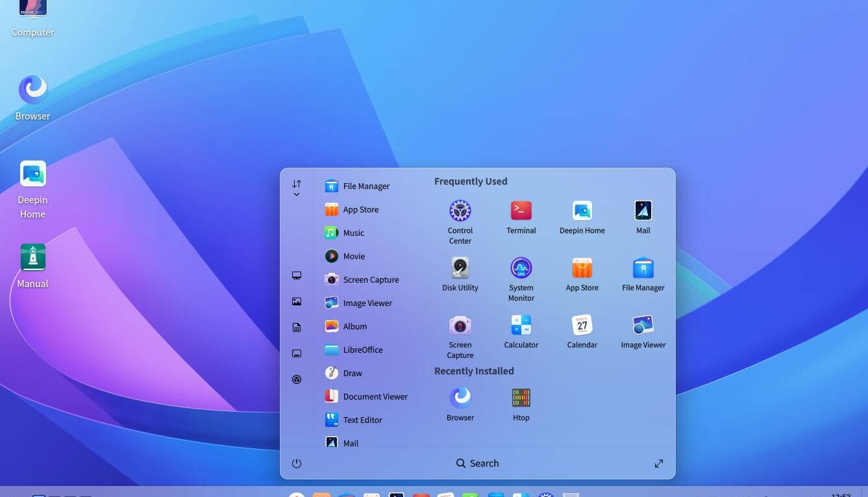Viewport: 868px width, 497px height.
Task: Click the Search field in the launcher
Action: 477,463
